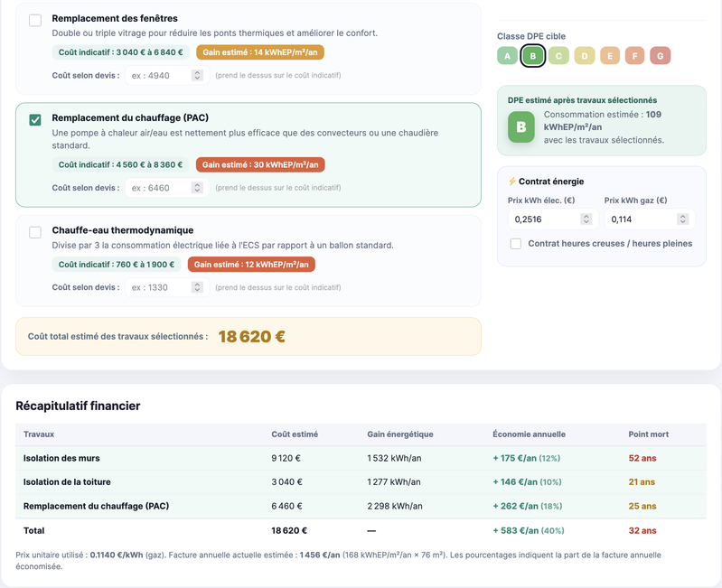Image resolution: width=722 pixels, height=588 pixels.
Task: Check the Remplacement des fenêtres checkbox
Action: point(35,20)
